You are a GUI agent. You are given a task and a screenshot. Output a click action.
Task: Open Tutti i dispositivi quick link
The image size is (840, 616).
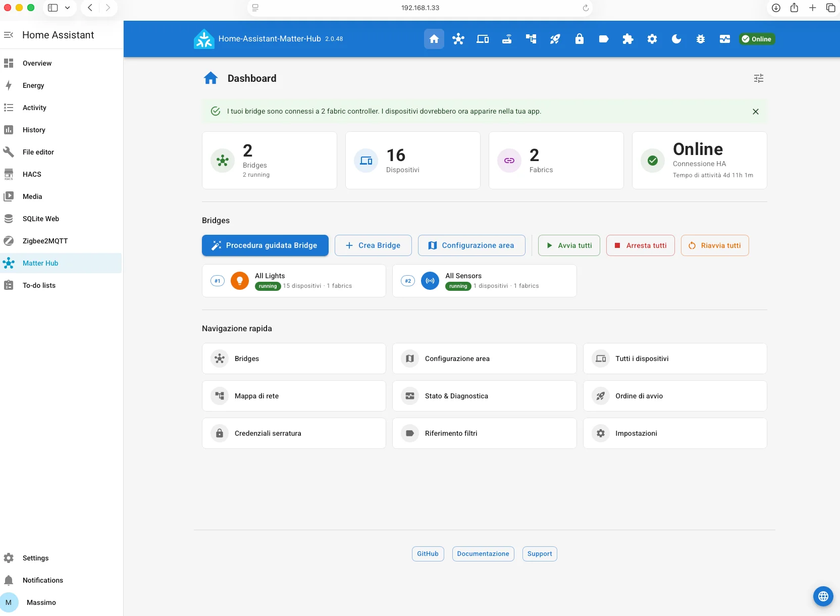[x=675, y=358]
